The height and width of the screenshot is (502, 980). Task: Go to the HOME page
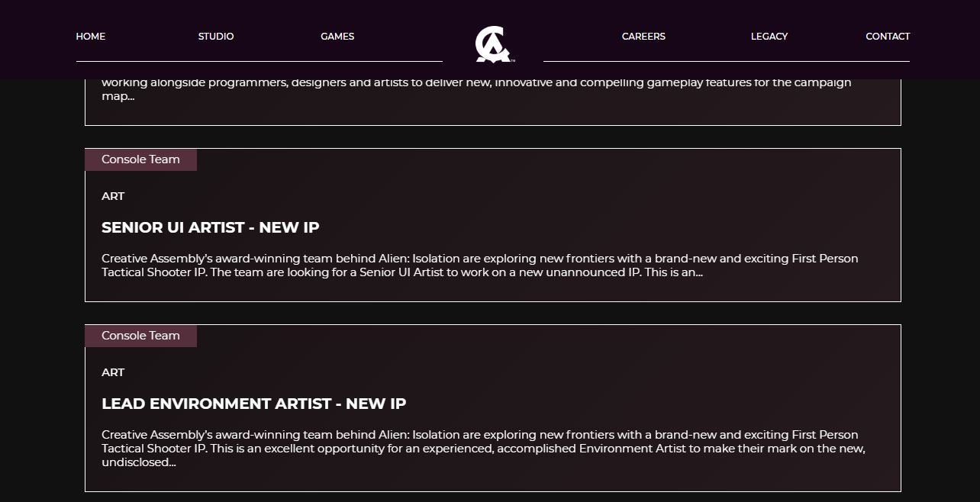coord(91,37)
